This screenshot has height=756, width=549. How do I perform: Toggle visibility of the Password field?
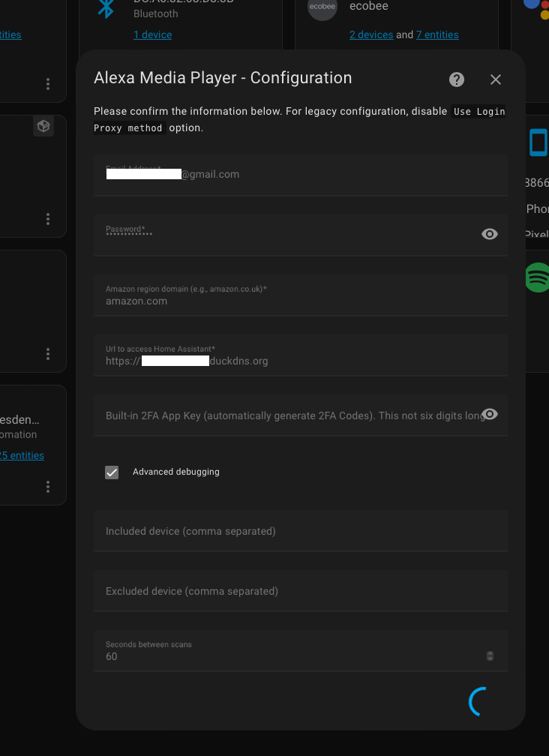(489, 234)
